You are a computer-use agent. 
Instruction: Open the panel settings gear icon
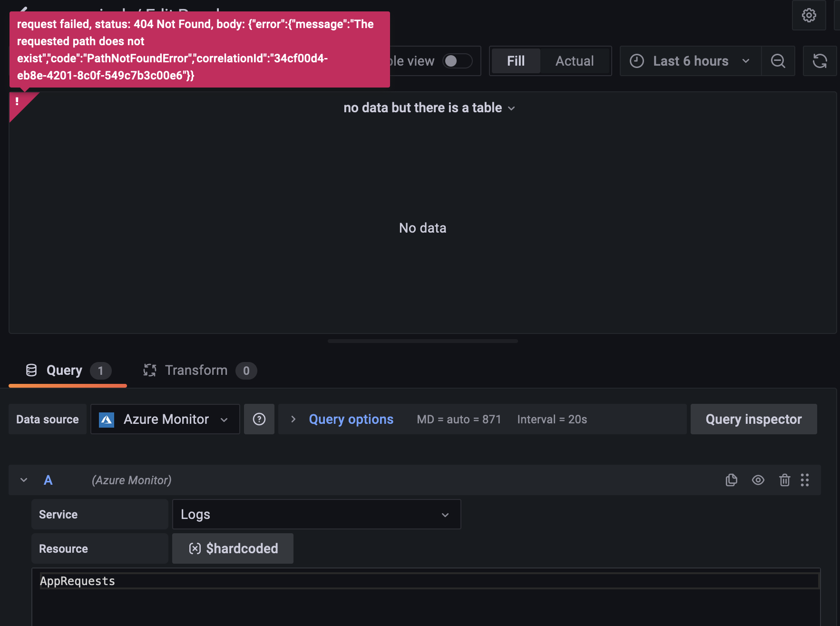(809, 15)
